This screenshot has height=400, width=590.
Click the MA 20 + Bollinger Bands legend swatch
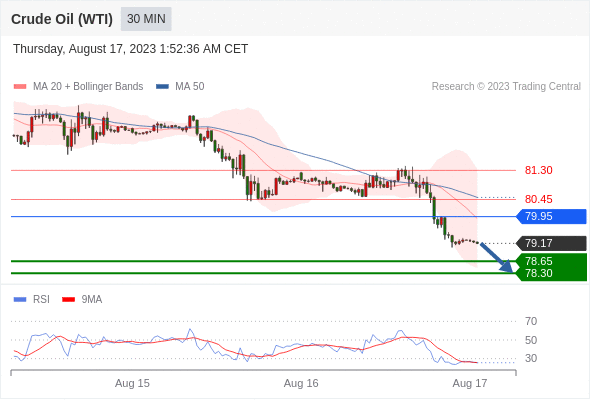pyautogui.click(x=20, y=87)
